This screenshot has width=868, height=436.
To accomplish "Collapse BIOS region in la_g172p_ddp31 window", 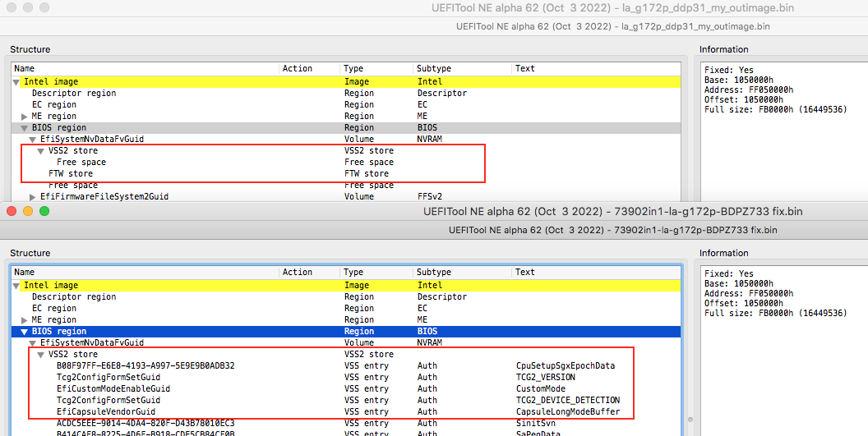I will tap(25, 128).
